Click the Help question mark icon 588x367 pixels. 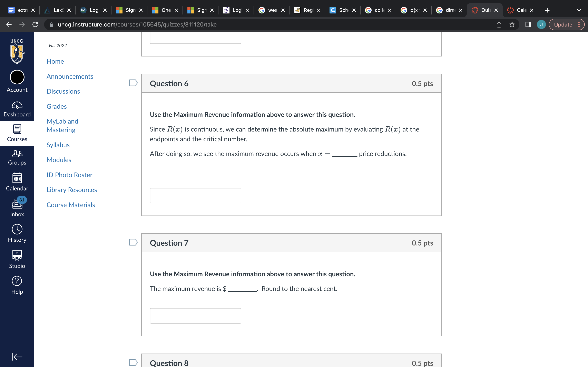click(17, 285)
